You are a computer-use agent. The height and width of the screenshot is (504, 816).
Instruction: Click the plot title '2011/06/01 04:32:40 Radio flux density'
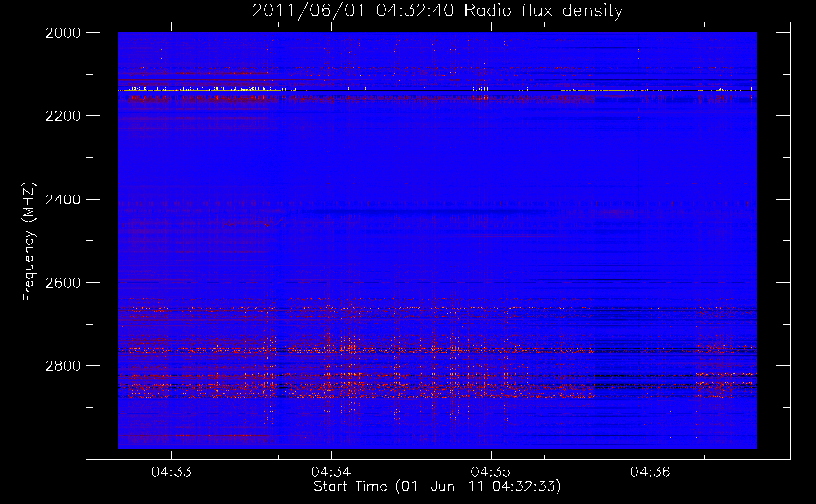[437, 10]
